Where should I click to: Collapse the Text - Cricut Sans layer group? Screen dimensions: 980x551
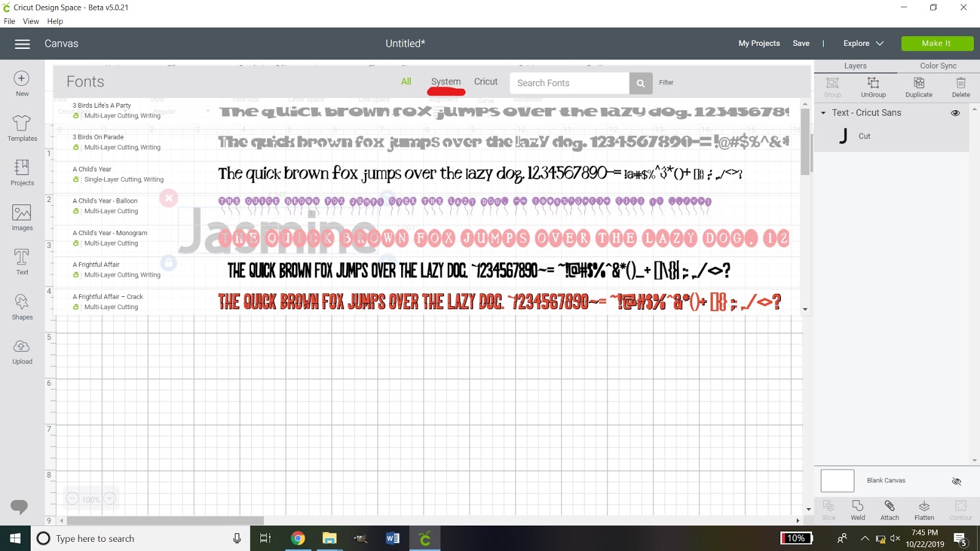pos(823,113)
